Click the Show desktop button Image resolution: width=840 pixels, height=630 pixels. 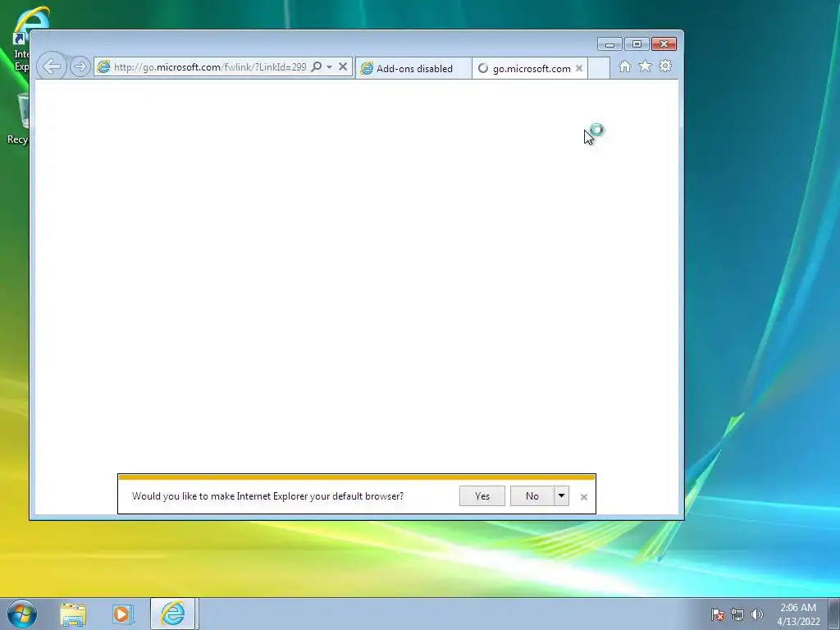point(834,614)
